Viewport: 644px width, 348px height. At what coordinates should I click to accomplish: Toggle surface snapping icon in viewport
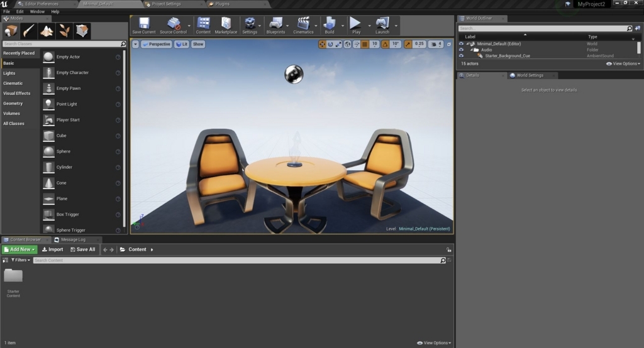357,44
